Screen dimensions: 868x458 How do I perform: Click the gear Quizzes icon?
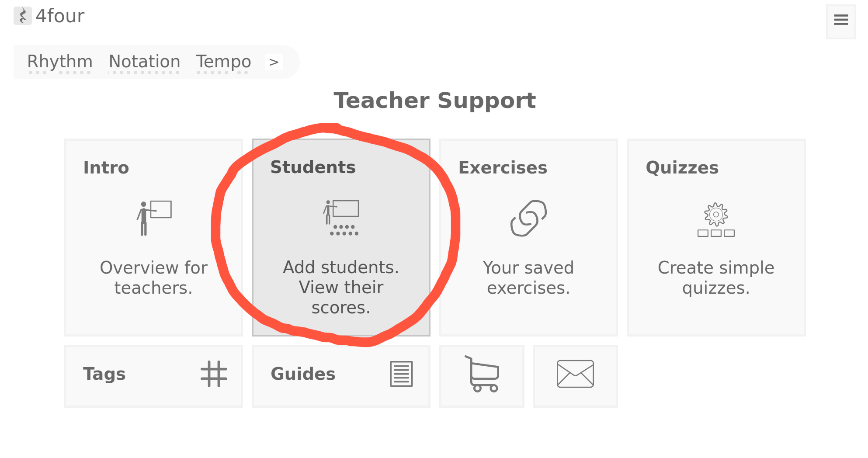click(x=716, y=219)
